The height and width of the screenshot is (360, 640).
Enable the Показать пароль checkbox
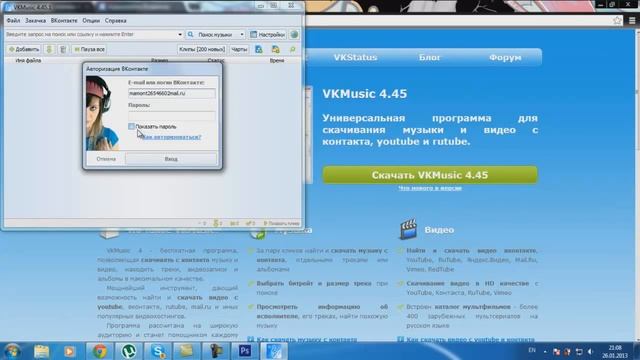click(131, 127)
